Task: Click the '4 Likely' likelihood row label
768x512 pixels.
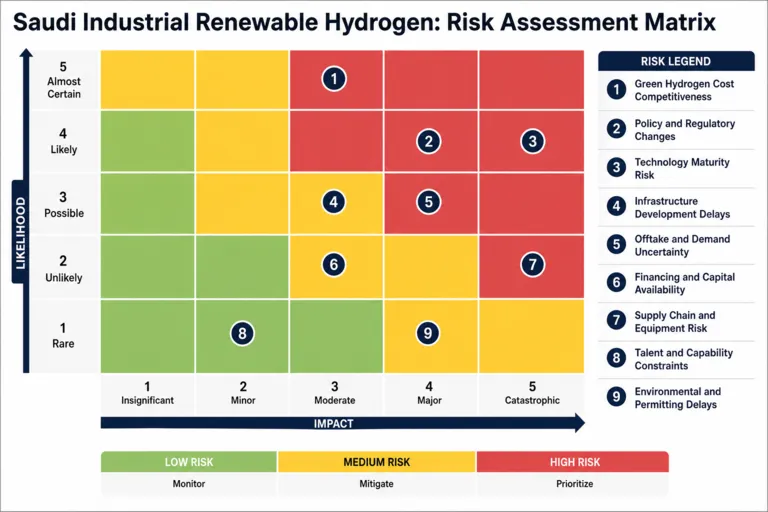Action: click(x=64, y=142)
